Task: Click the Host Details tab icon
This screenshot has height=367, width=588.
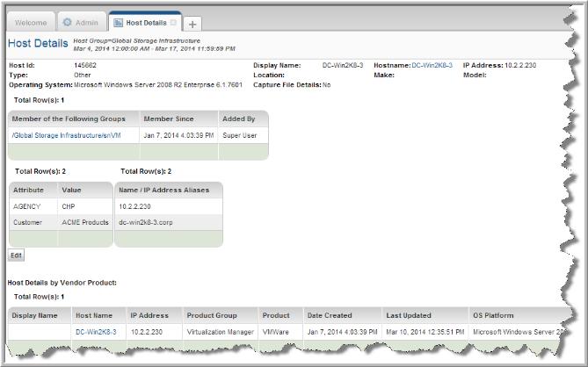Action: coord(118,22)
